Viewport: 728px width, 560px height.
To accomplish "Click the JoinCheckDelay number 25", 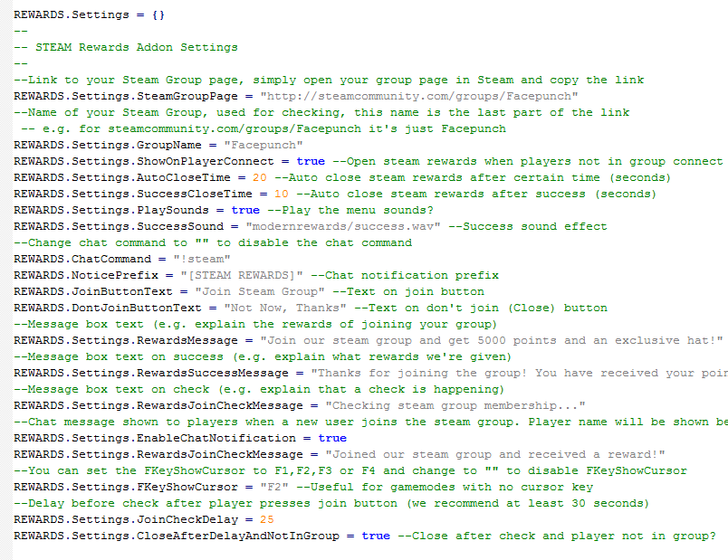I will click(x=267, y=519).
